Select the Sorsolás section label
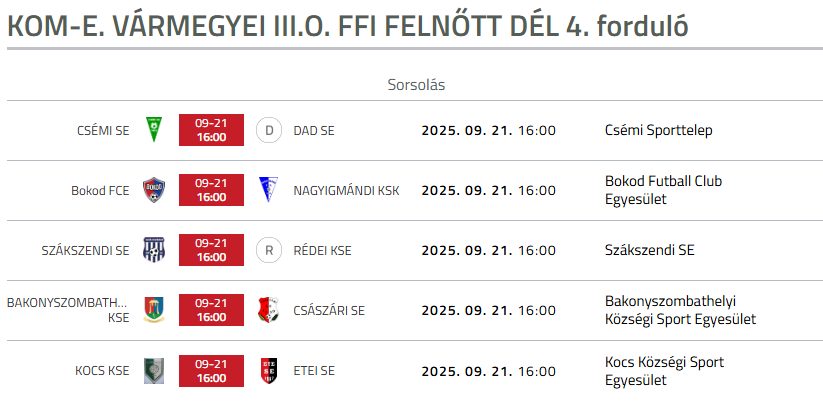This screenshot has width=823, height=408. 416,85
